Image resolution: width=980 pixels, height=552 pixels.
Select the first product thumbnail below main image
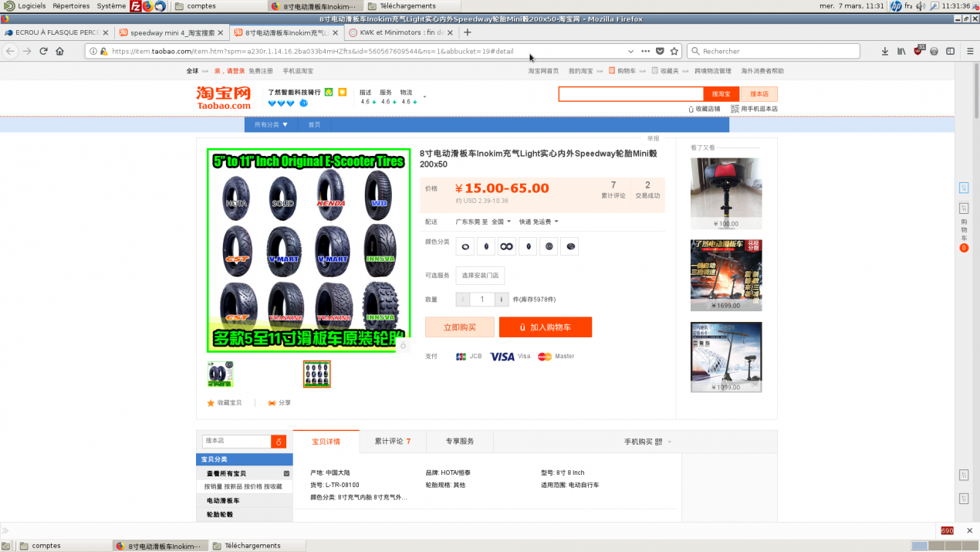tap(221, 374)
